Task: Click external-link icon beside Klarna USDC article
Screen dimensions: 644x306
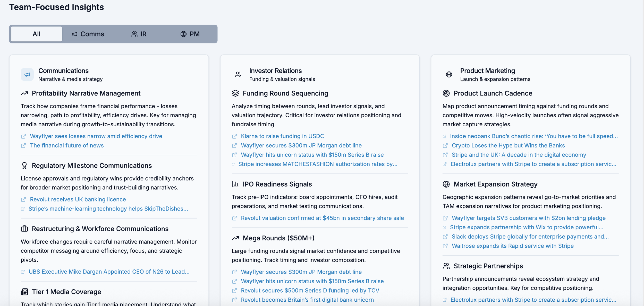Action: (x=234, y=136)
